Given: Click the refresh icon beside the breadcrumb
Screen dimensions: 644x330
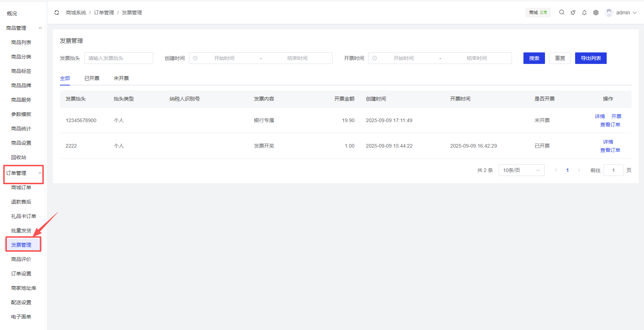Looking at the screenshot, I should (x=57, y=13).
